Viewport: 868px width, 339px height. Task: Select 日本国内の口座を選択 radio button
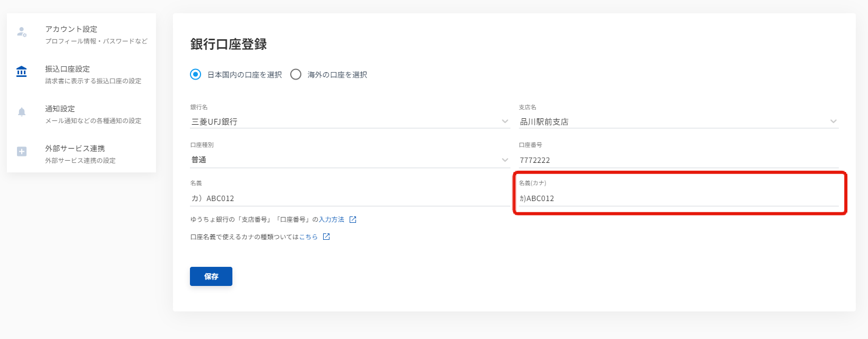click(196, 74)
